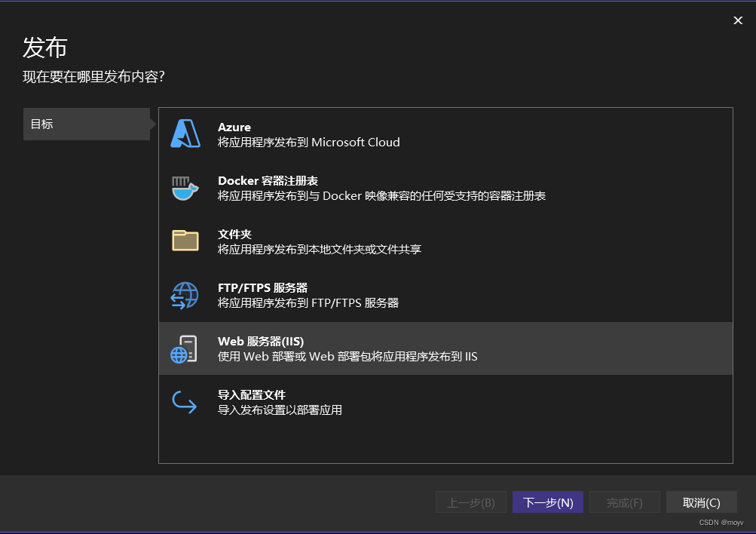Select the 导入配置文件 option title
756x534 pixels.
(x=252, y=395)
